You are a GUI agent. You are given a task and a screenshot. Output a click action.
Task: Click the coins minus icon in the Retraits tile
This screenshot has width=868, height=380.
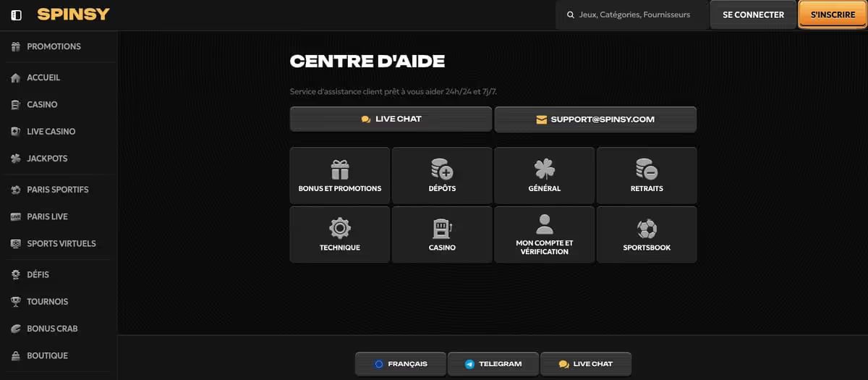tap(647, 169)
